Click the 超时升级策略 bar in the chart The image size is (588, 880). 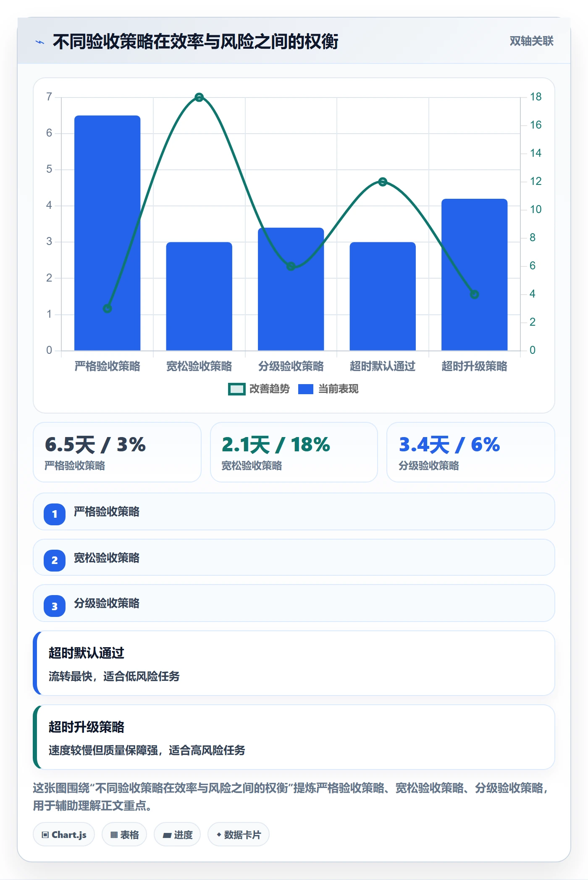[475, 274]
